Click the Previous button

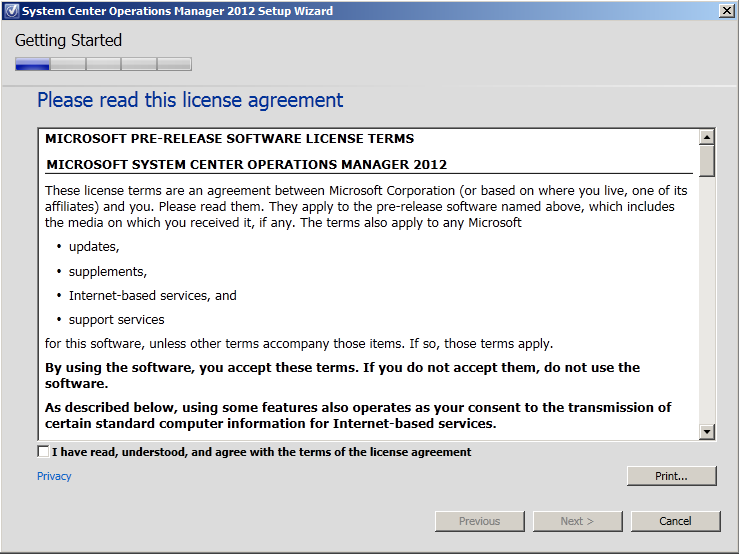pyautogui.click(x=479, y=521)
